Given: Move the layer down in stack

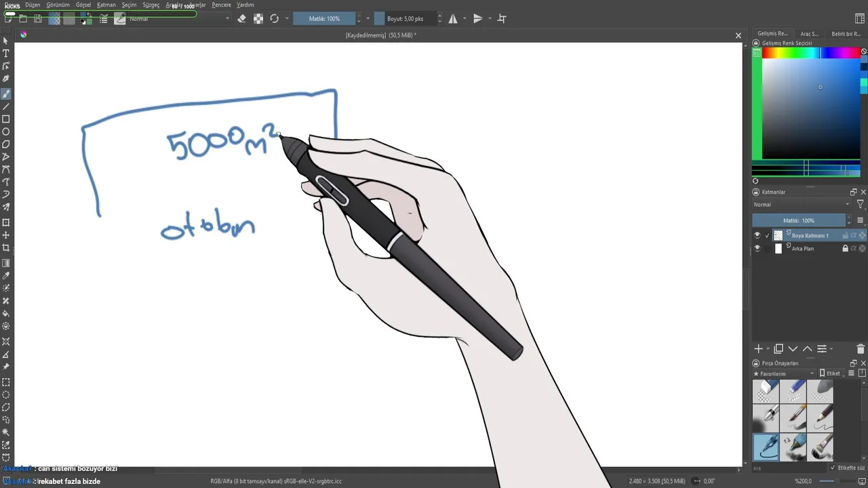Looking at the screenshot, I should [793, 349].
